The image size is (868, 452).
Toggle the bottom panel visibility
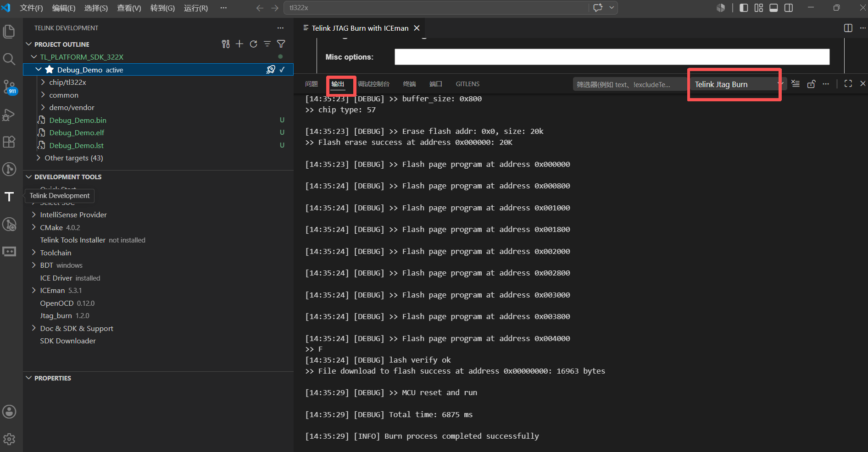pos(773,8)
